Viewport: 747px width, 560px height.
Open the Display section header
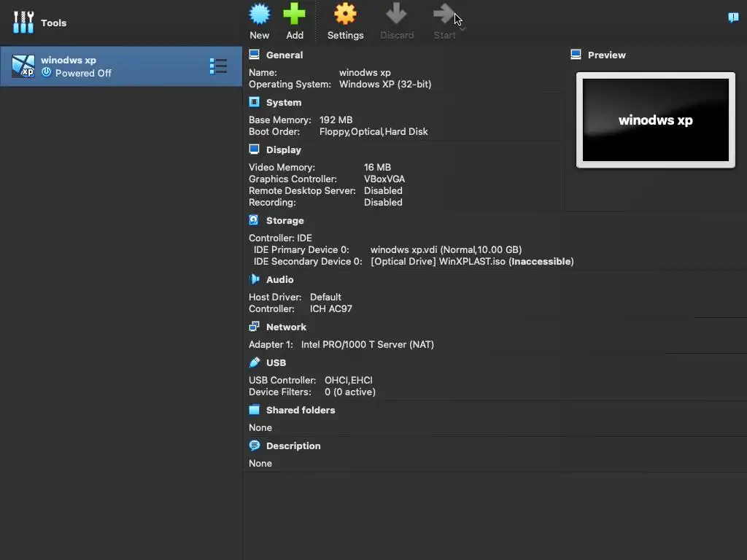click(x=284, y=149)
